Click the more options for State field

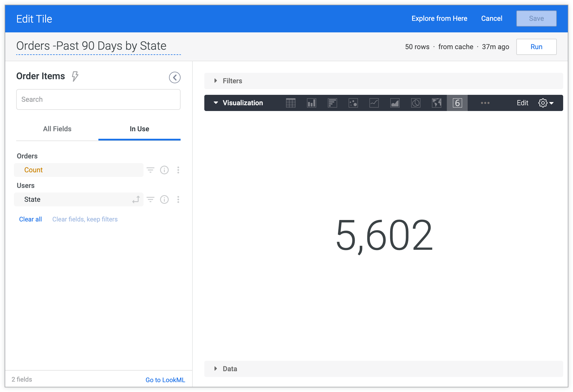178,200
